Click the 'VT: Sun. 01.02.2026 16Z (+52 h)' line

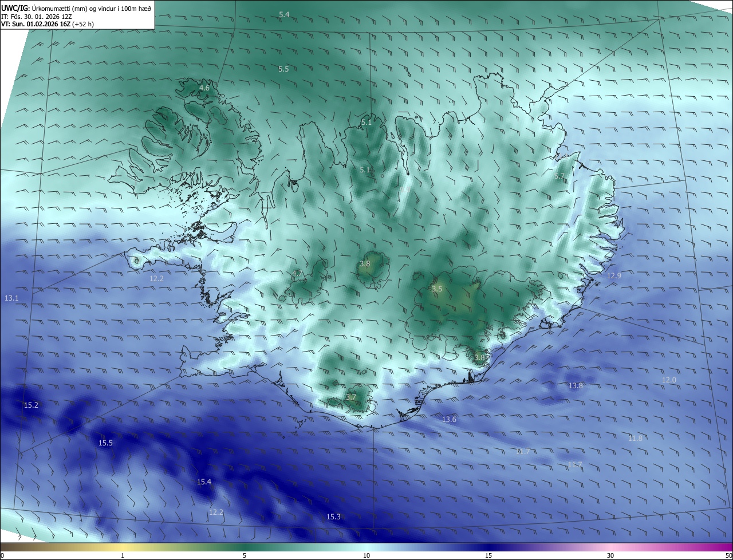[48, 24]
